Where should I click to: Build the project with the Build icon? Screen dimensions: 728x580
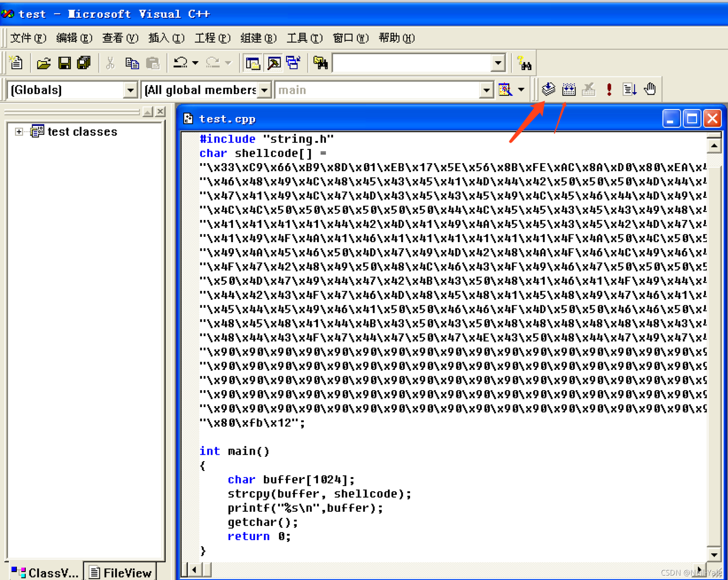coord(569,89)
